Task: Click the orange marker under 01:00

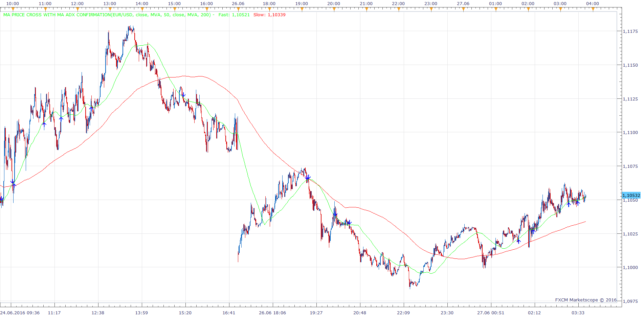Action: 496,9
